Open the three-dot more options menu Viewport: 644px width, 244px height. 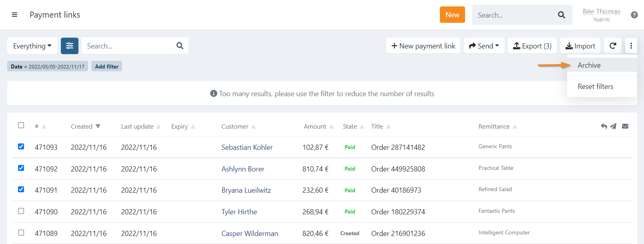click(631, 46)
